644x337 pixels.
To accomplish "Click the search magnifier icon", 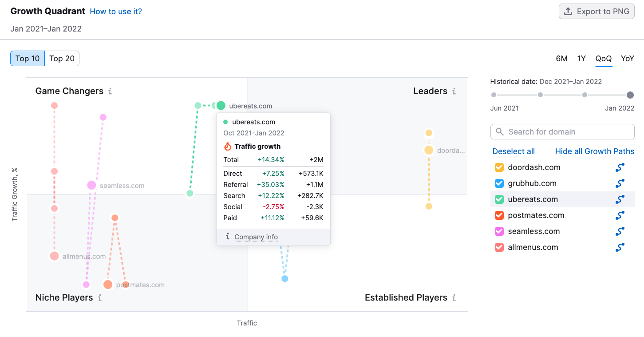I will [500, 132].
